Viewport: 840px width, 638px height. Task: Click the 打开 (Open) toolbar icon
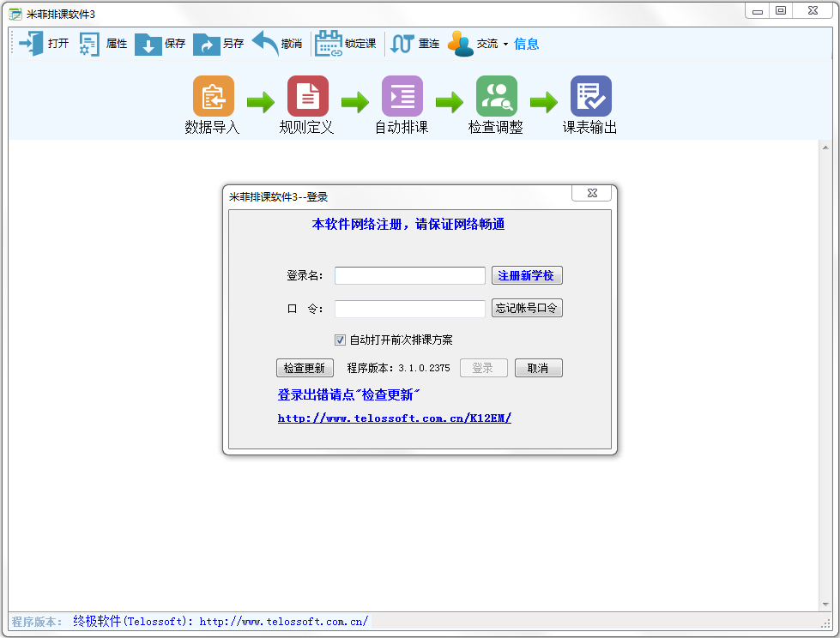pyautogui.click(x=31, y=44)
